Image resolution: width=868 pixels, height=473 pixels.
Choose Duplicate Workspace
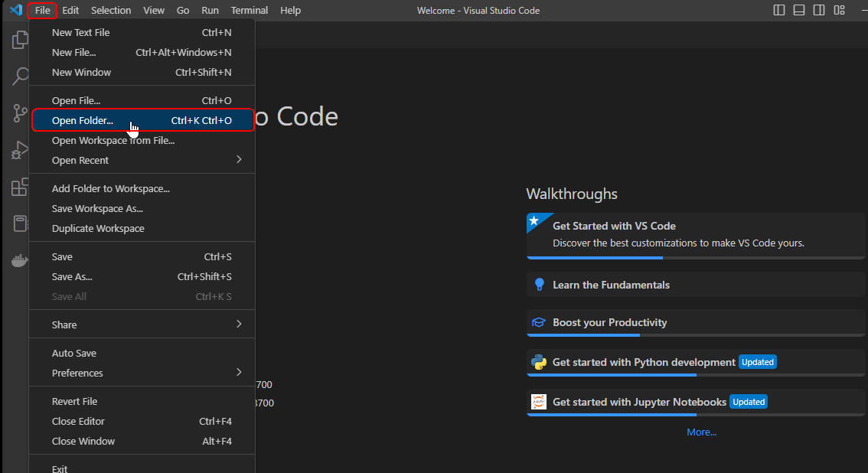[142, 229]
